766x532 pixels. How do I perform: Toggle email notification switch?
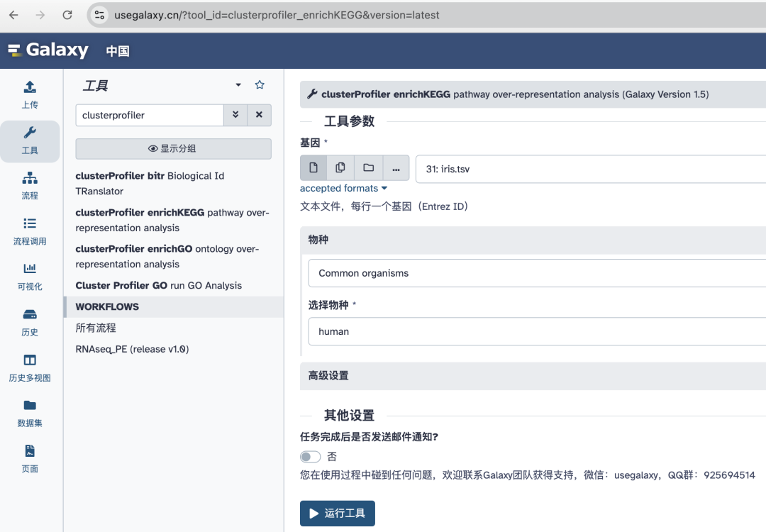(x=310, y=457)
